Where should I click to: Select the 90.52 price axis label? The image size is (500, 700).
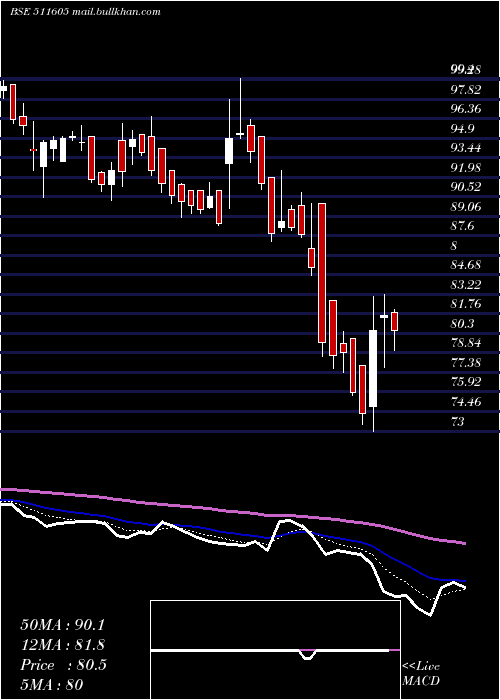[466, 187]
